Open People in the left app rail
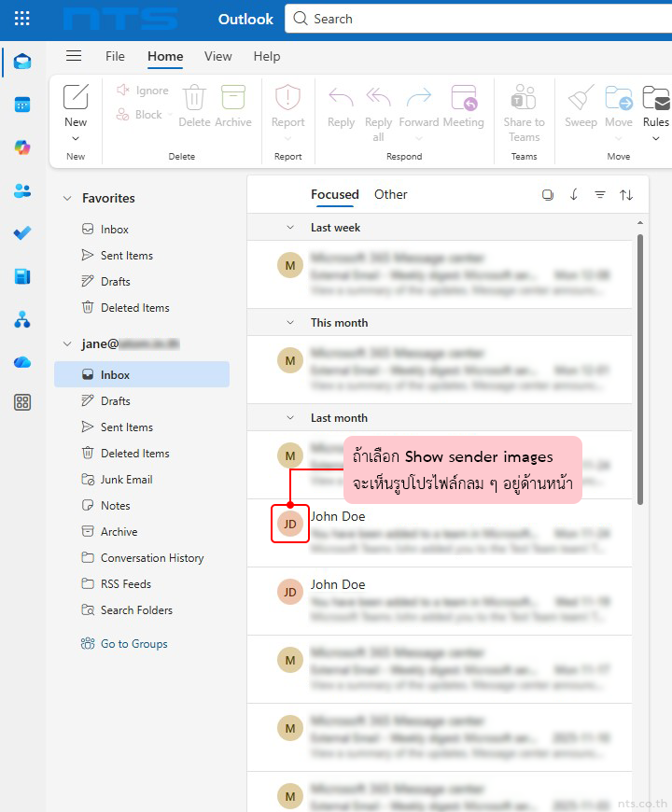 pyautogui.click(x=22, y=190)
